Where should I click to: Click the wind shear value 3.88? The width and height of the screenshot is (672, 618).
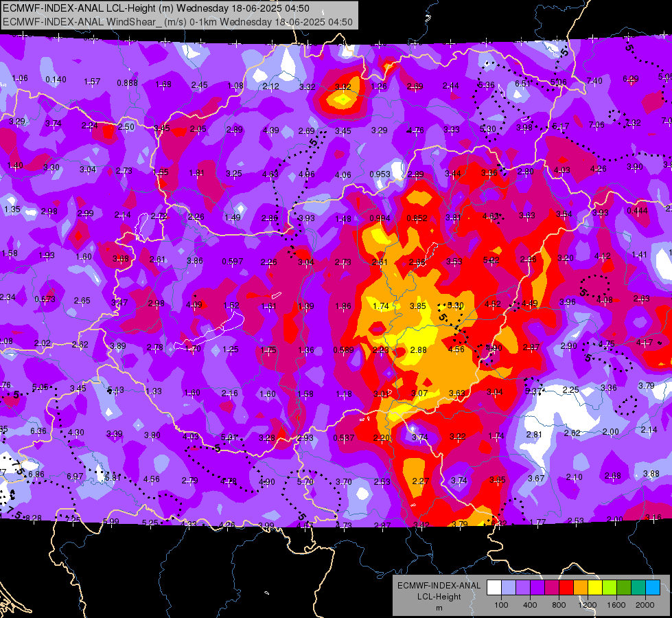click(x=651, y=474)
